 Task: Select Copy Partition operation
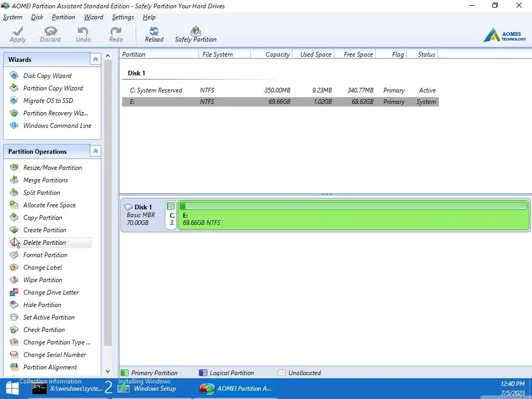click(43, 218)
